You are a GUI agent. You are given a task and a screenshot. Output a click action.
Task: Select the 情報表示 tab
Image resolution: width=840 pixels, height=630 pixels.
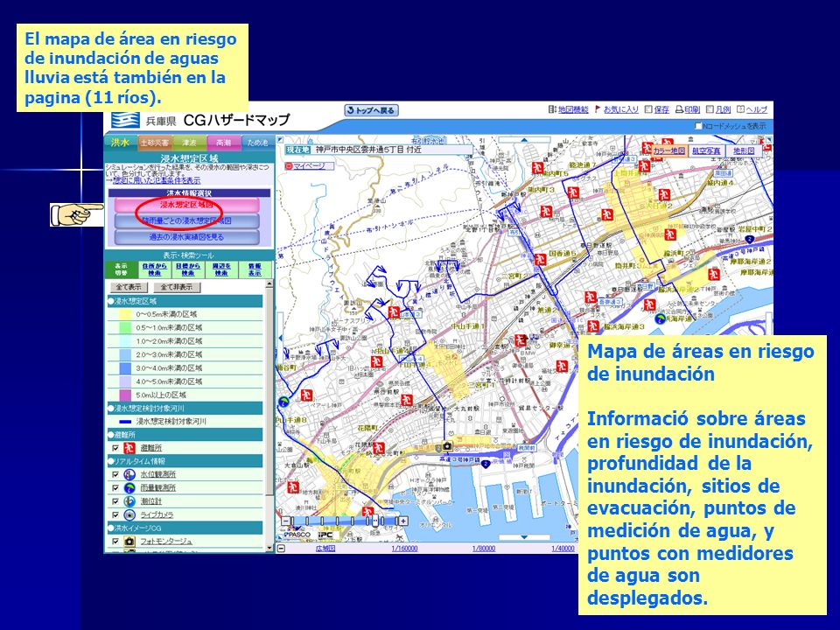click(x=255, y=269)
